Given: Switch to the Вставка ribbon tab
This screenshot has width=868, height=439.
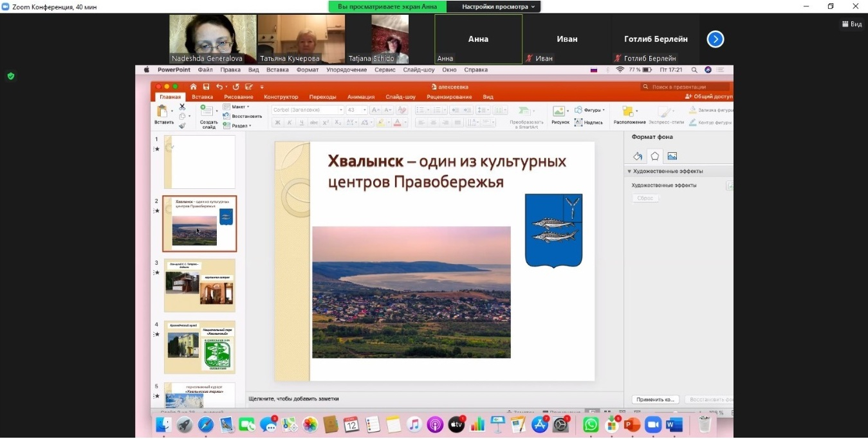Looking at the screenshot, I should click(x=202, y=97).
